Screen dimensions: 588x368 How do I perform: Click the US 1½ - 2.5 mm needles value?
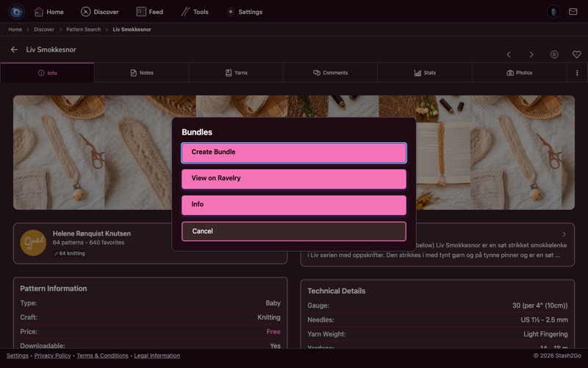coord(544,320)
